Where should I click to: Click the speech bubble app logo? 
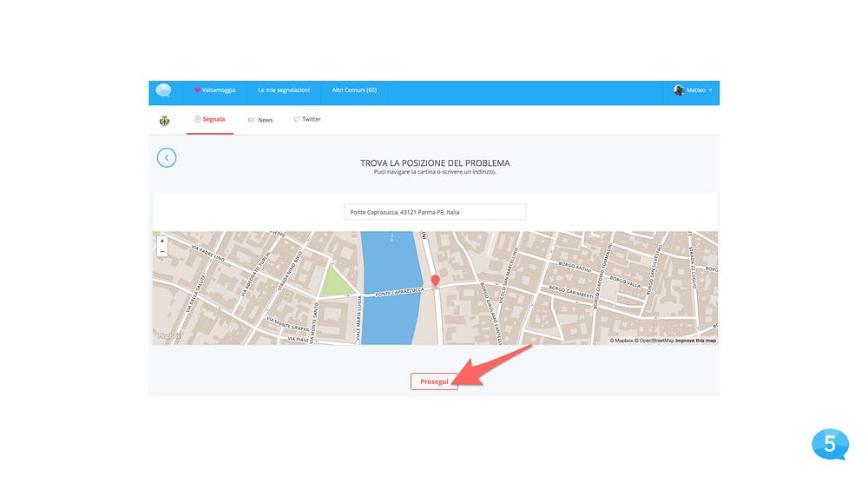pyautogui.click(x=163, y=90)
